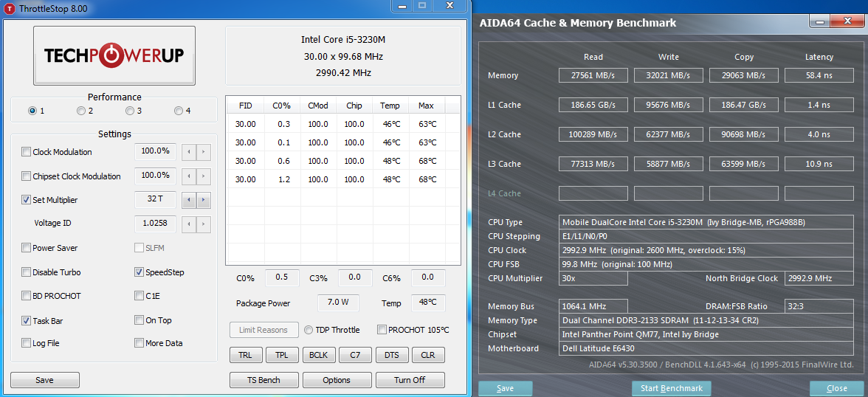The image size is (868, 397).
Task: Click Memory Type DDR3-2133 field
Action: [706, 320]
